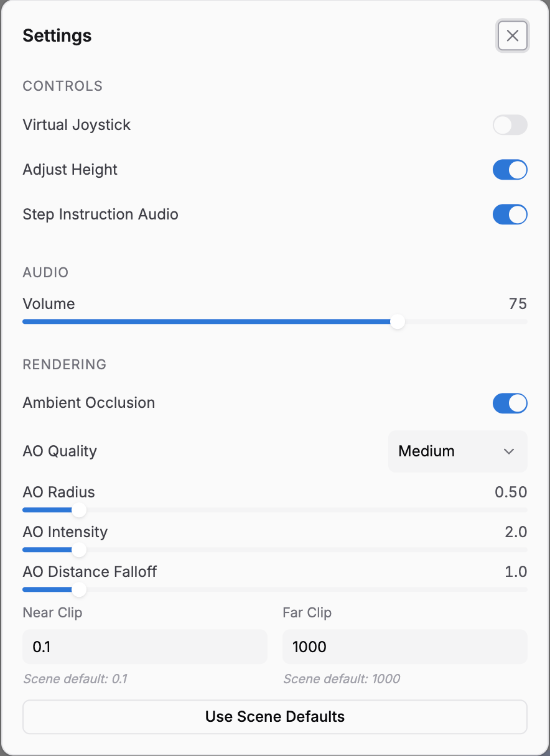Focus the Near Clip input field
Image resolution: width=550 pixels, height=756 pixels.
coord(145,647)
